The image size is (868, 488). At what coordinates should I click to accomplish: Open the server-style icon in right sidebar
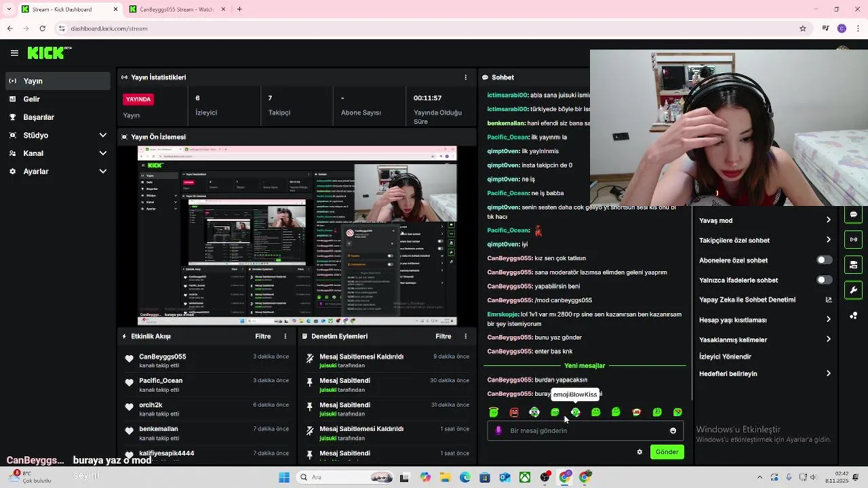(854, 264)
